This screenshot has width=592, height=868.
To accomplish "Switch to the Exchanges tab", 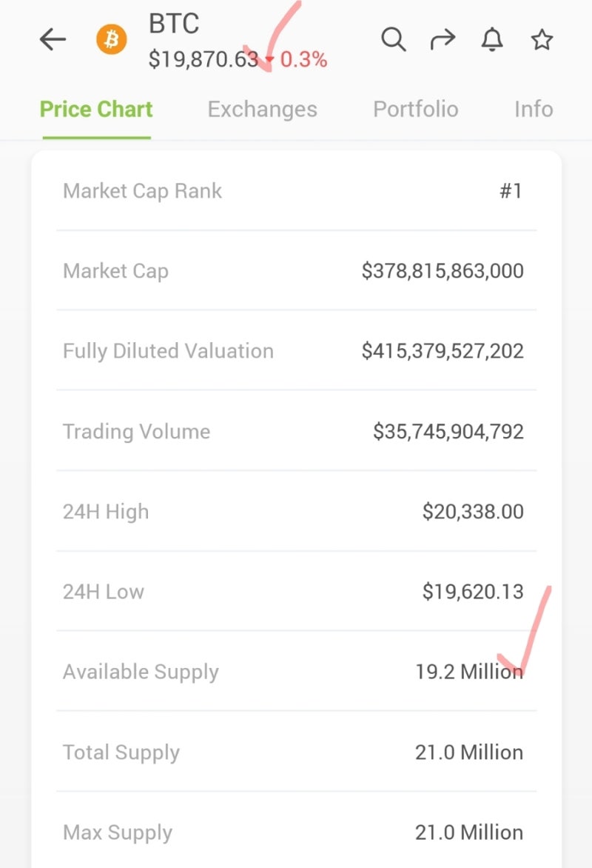I will (262, 110).
